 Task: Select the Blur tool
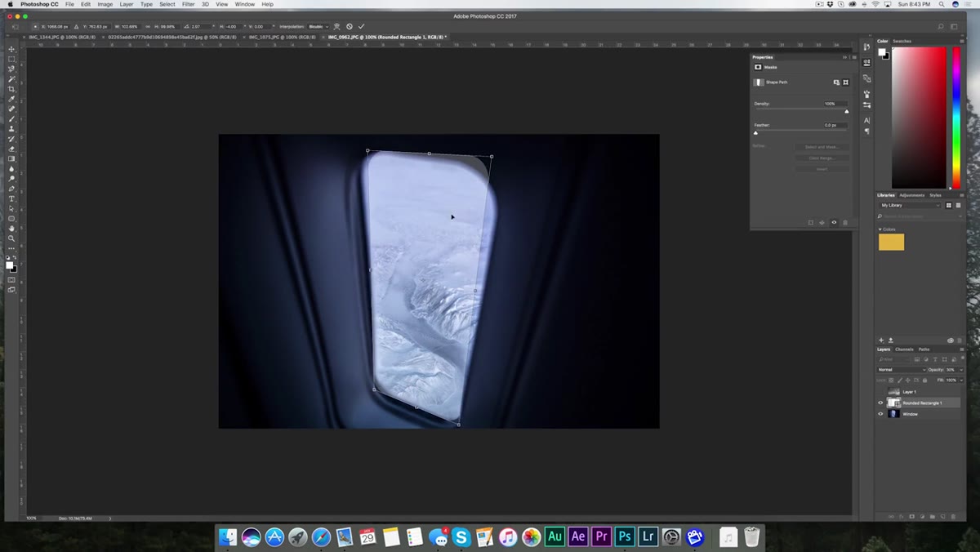11,169
